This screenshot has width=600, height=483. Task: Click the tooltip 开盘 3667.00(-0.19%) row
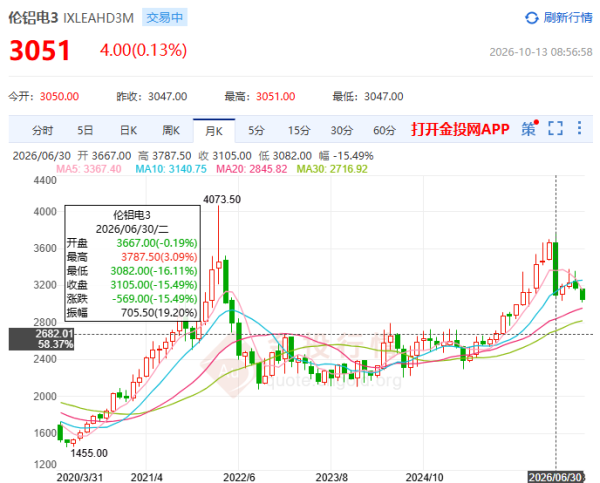pyautogui.click(x=132, y=243)
